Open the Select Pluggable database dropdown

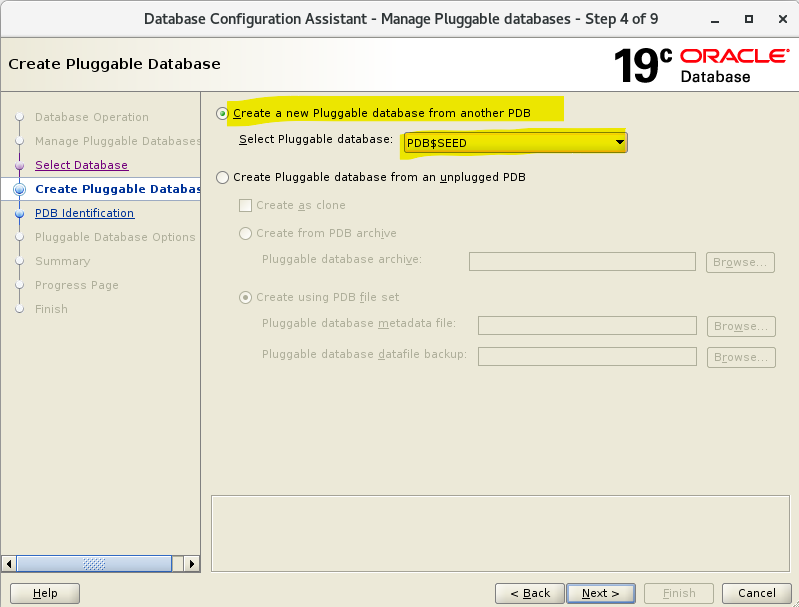point(515,143)
